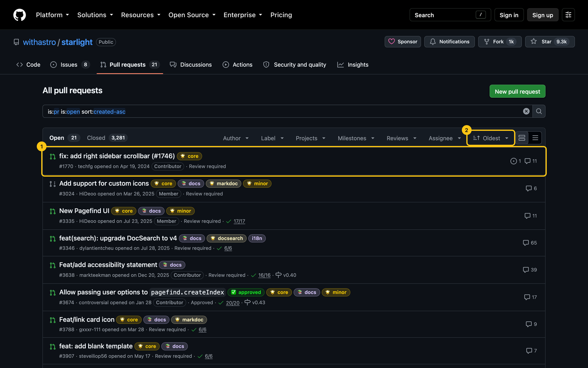Go to the Discussions tab
Screen dimensions: 588x368
pyautogui.click(x=191, y=65)
